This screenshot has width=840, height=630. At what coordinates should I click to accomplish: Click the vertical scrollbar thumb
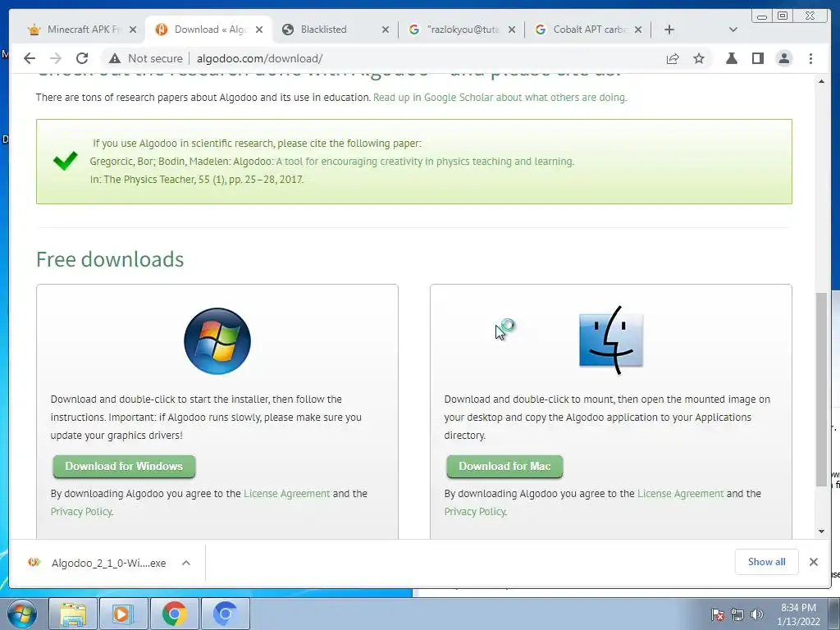(821, 390)
